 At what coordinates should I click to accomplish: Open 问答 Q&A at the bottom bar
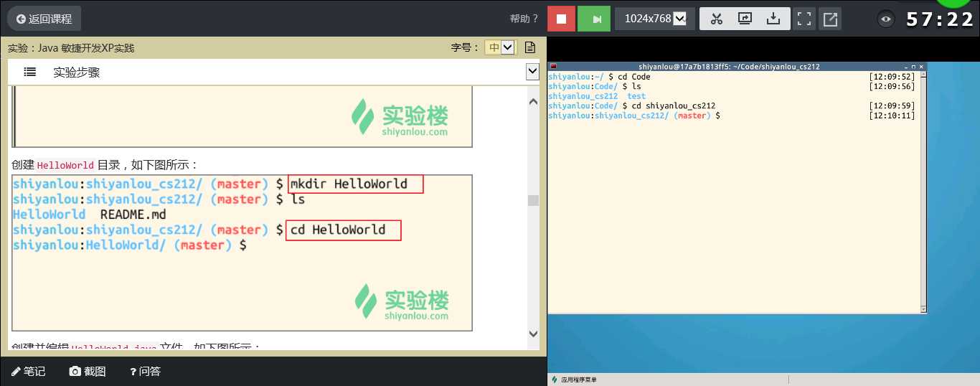[x=145, y=371]
